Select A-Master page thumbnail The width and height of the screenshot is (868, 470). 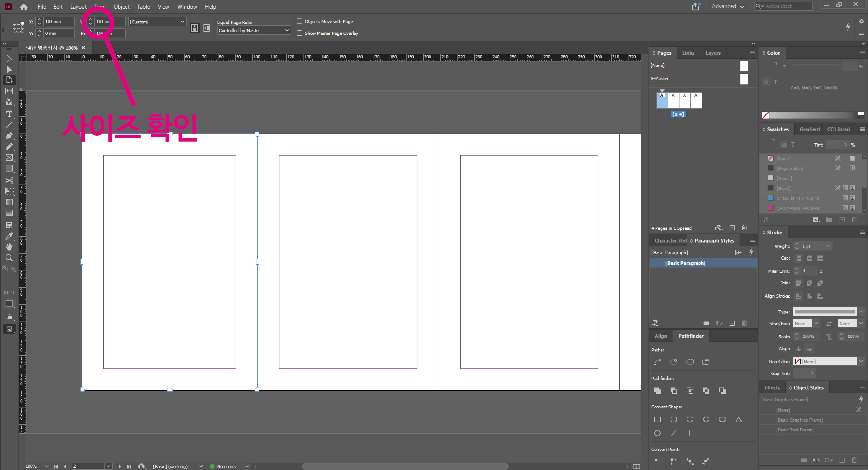pos(744,79)
